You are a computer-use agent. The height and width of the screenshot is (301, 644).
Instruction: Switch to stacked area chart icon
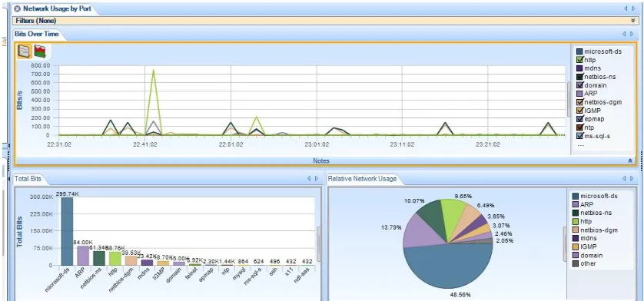coord(40,51)
